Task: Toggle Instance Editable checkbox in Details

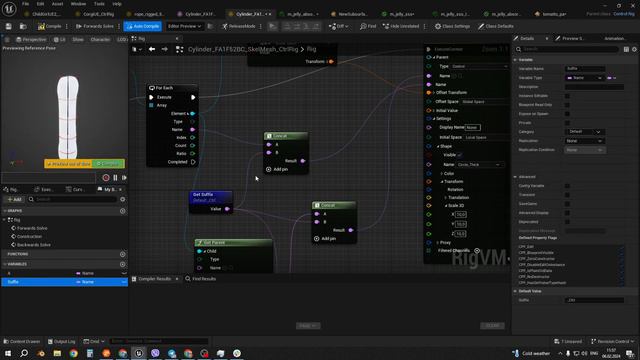Action: [x=567, y=96]
